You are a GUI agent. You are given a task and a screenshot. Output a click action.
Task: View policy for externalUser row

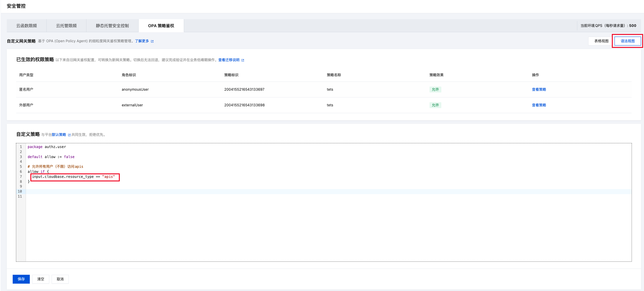539,105
